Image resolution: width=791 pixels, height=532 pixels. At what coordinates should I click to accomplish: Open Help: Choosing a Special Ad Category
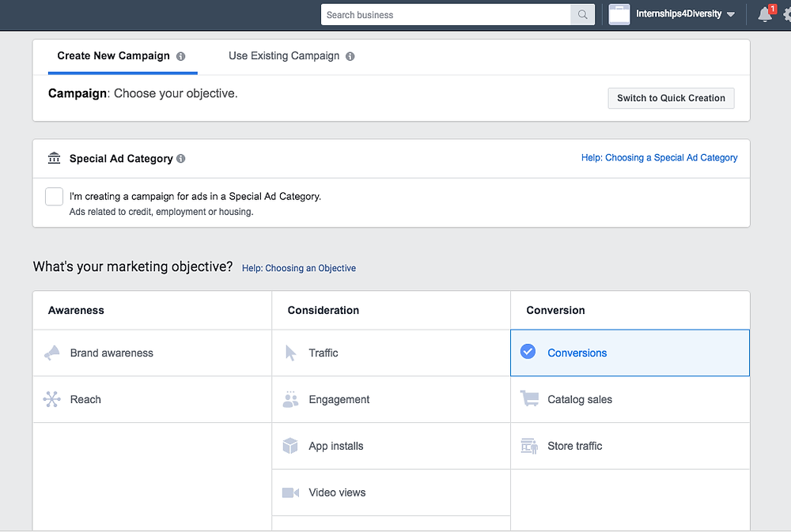[660, 158]
